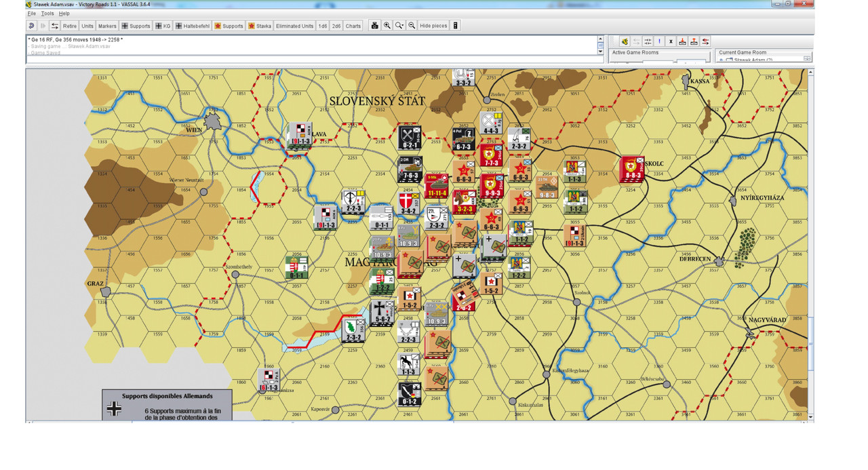Click the blue exclamation message icon

[659, 41]
